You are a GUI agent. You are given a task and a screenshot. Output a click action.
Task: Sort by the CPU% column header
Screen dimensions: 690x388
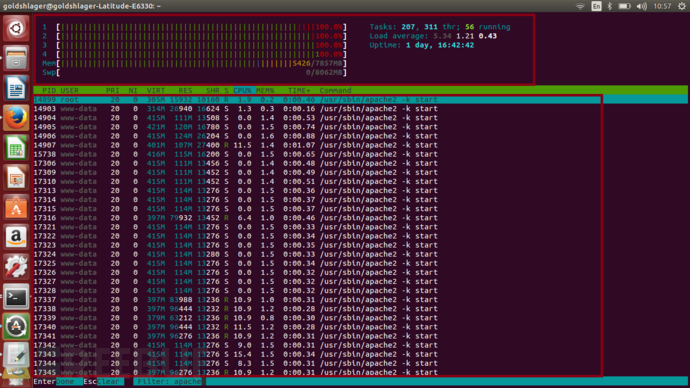click(242, 90)
